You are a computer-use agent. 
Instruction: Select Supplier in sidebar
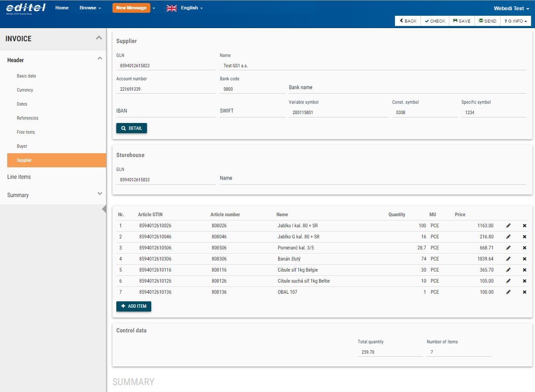[57, 160]
